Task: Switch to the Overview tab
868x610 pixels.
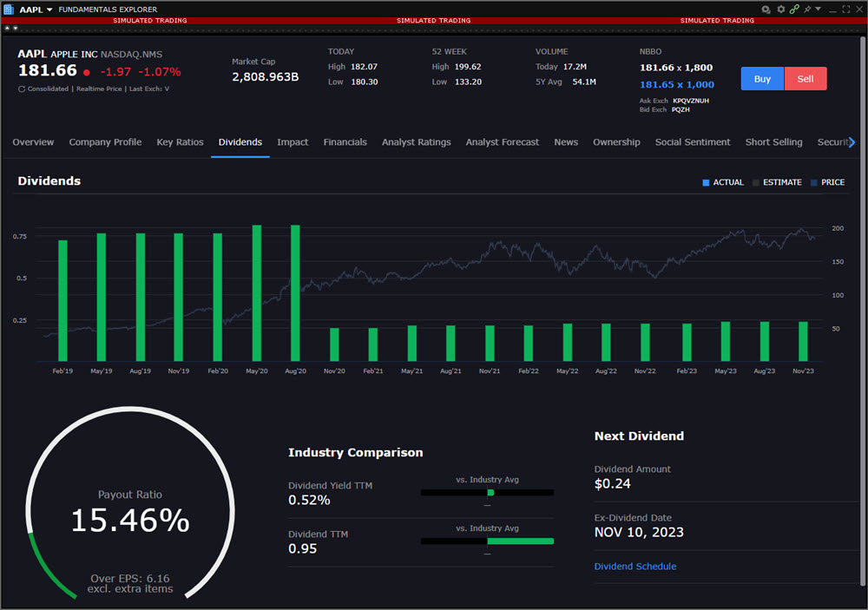Action: click(x=33, y=142)
